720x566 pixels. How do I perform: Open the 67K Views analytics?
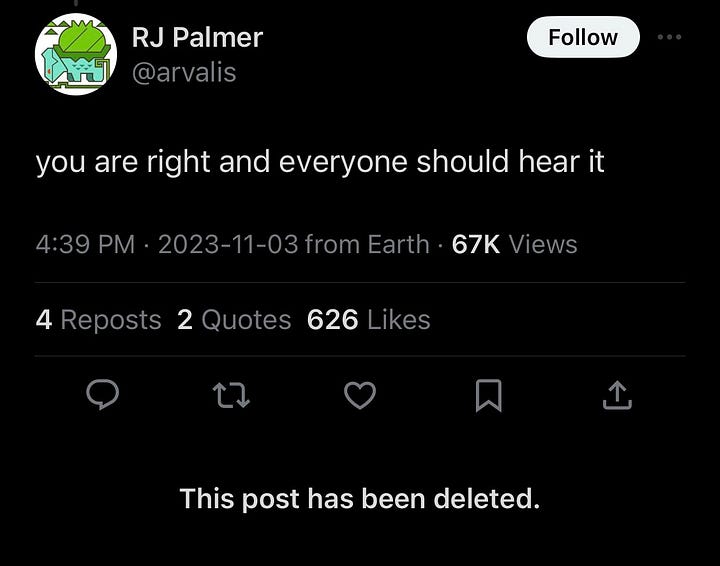(x=514, y=244)
